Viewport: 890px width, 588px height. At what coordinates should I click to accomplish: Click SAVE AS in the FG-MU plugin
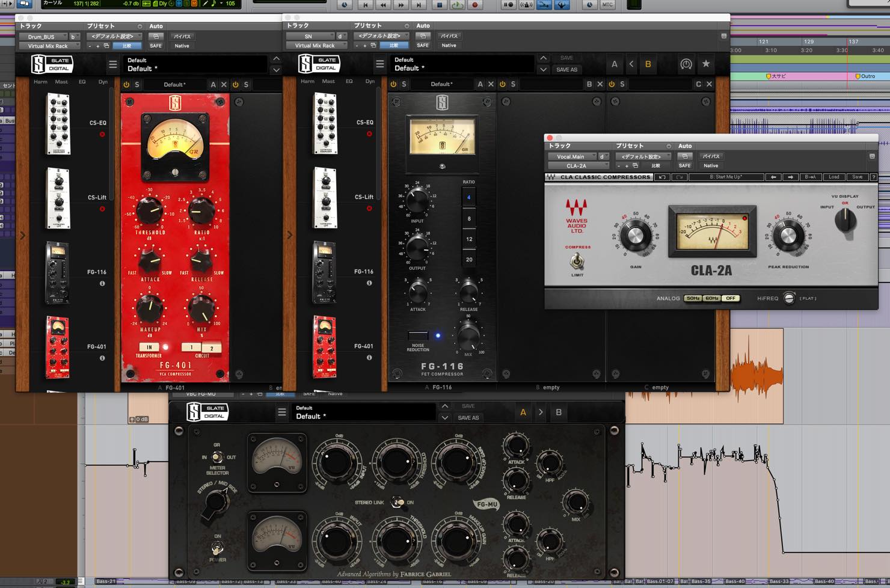pyautogui.click(x=468, y=418)
